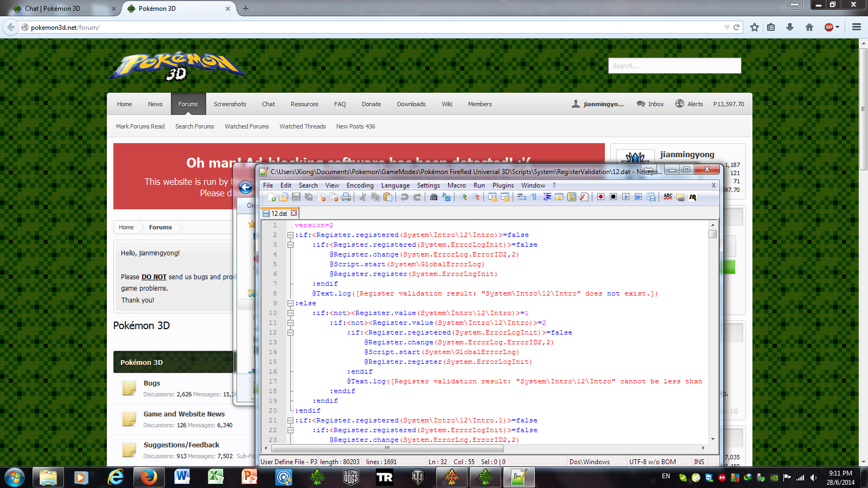Image resolution: width=868 pixels, height=488 pixels.
Task: Open Microsoft Excel from the taskbar
Action: click(x=215, y=477)
